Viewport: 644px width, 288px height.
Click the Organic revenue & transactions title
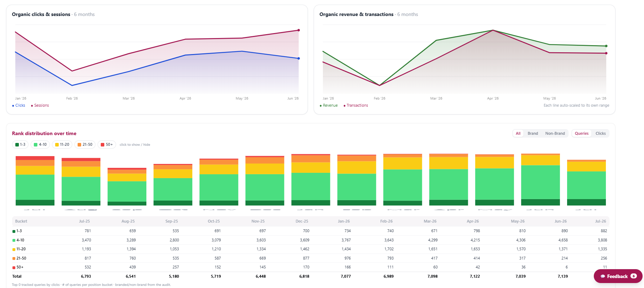point(356,14)
